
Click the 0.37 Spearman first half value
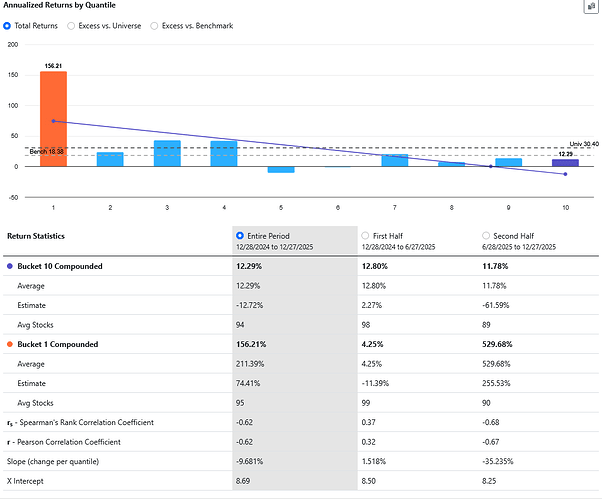369,423
